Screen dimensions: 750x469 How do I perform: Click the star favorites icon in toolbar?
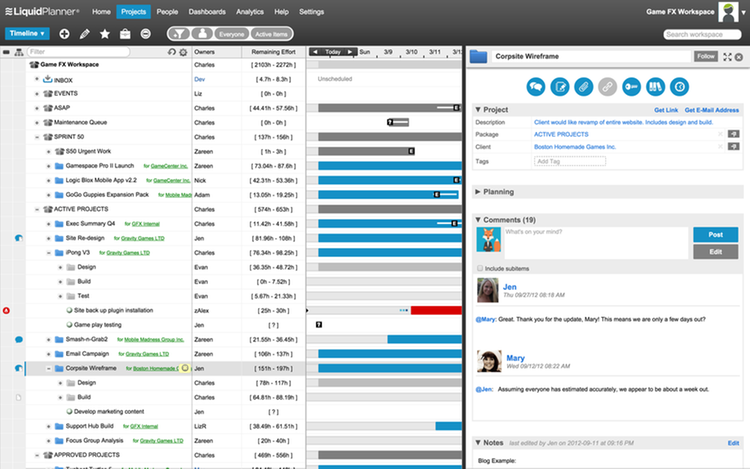click(x=105, y=33)
